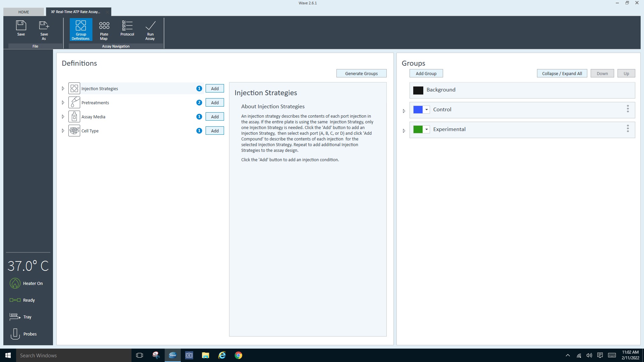Switch to the HOME tab
The width and height of the screenshot is (644, 362).
[23, 12]
